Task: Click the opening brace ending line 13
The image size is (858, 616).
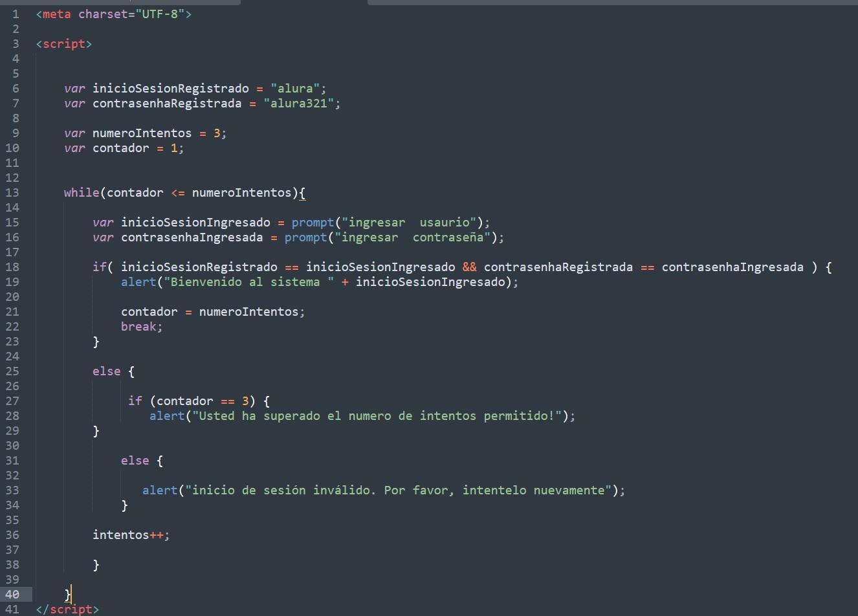Action: (x=302, y=192)
